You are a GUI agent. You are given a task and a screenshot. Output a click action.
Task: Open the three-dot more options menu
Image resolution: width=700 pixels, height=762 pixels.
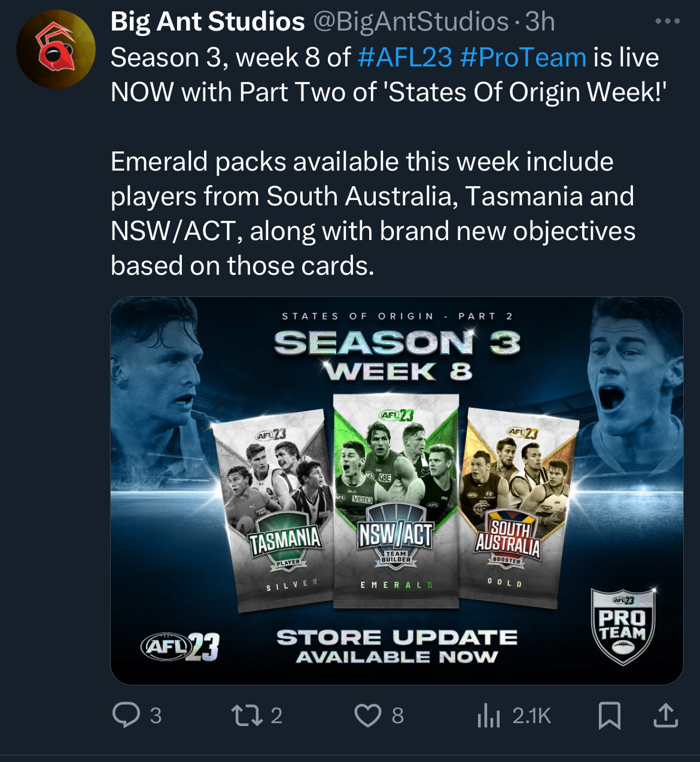point(668,21)
